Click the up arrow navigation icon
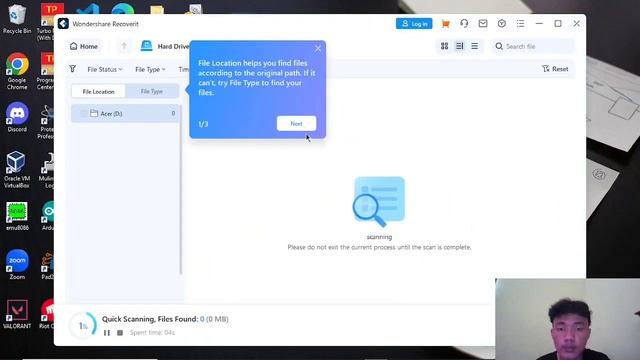 click(124, 47)
